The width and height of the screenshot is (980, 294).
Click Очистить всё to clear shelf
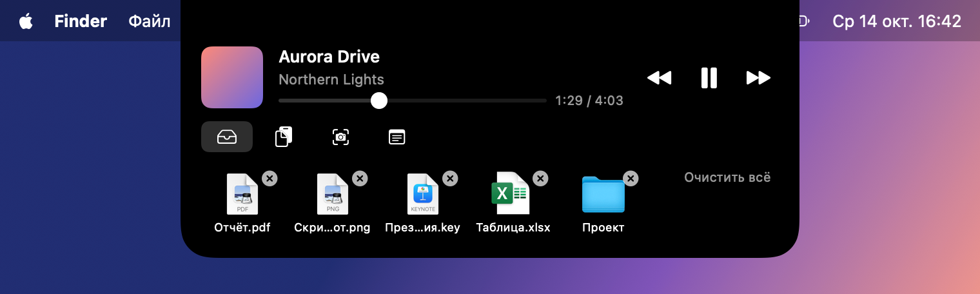(x=727, y=177)
